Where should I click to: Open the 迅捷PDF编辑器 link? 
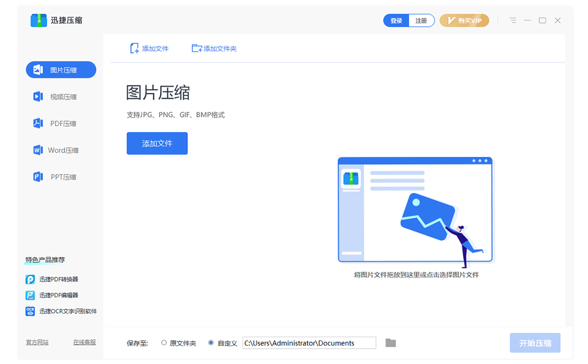pyautogui.click(x=59, y=295)
